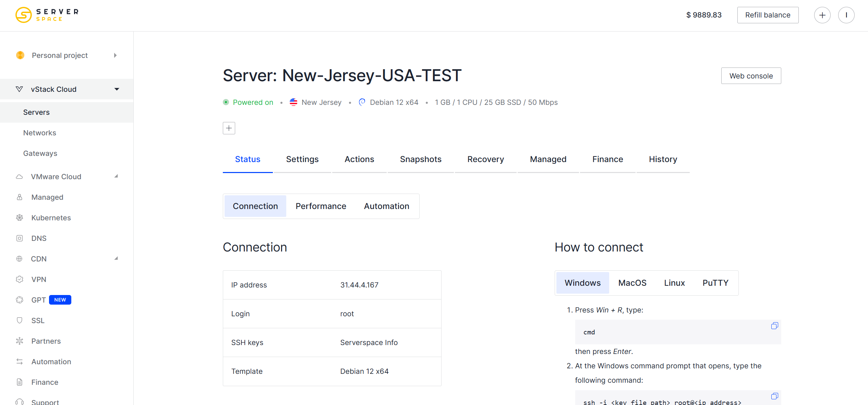Open the Recovery tab
The width and height of the screenshot is (868, 405).
point(485,159)
